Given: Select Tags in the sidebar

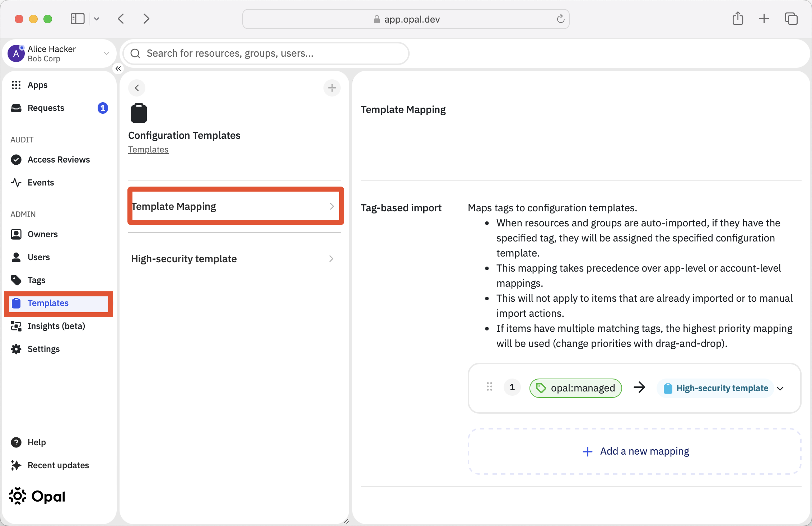Looking at the screenshot, I should tap(59, 280).
